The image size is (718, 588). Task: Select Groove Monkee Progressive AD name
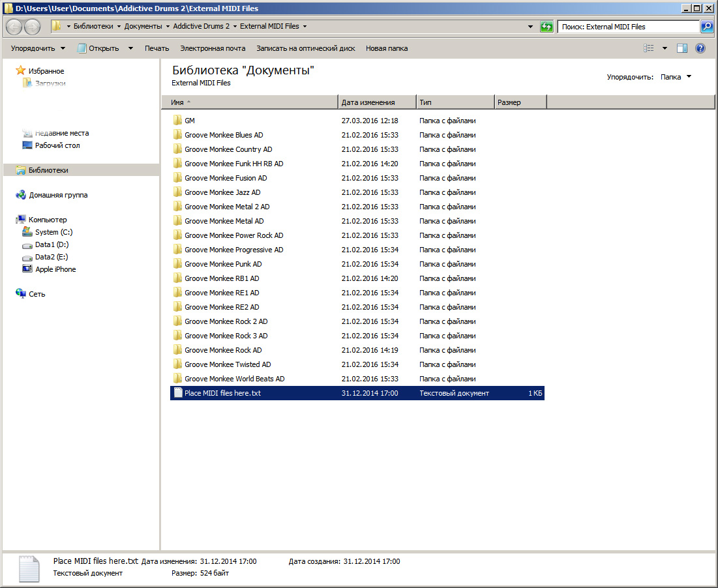pyautogui.click(x=234, y=250)
